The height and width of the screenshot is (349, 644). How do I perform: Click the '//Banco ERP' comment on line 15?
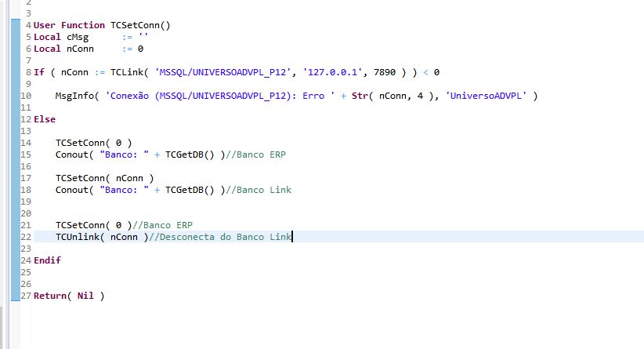(255, 155)
